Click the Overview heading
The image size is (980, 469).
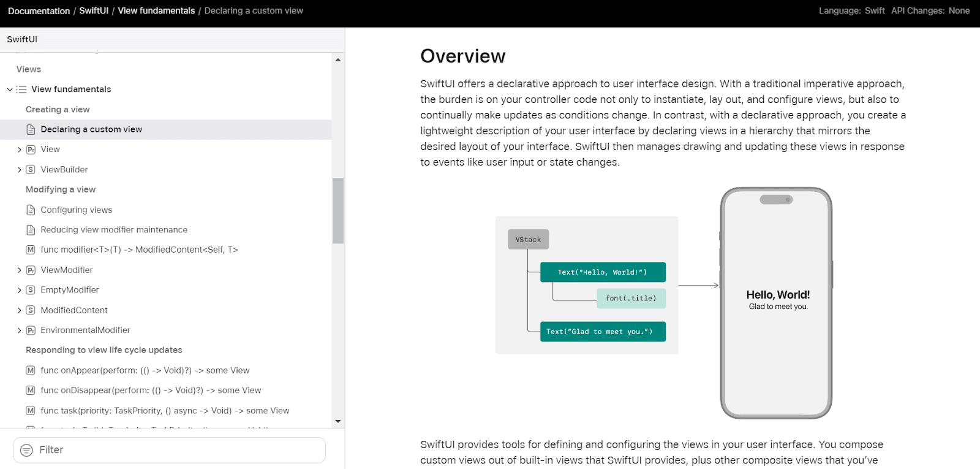coord(463,56)
